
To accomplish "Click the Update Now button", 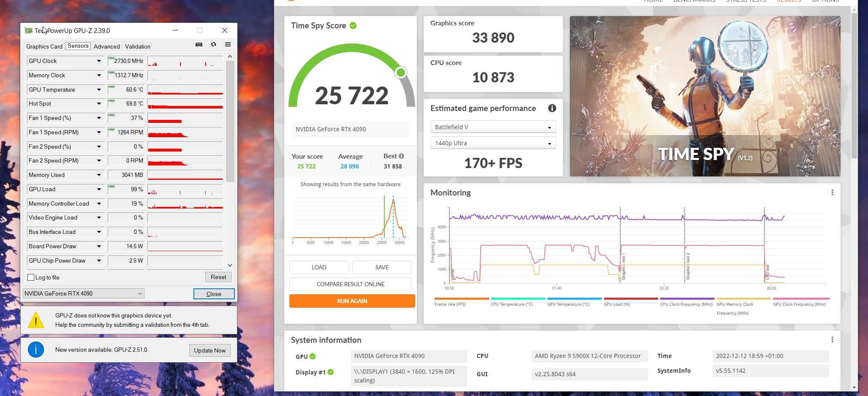I will pyautogui.click(x=210, y=350).
